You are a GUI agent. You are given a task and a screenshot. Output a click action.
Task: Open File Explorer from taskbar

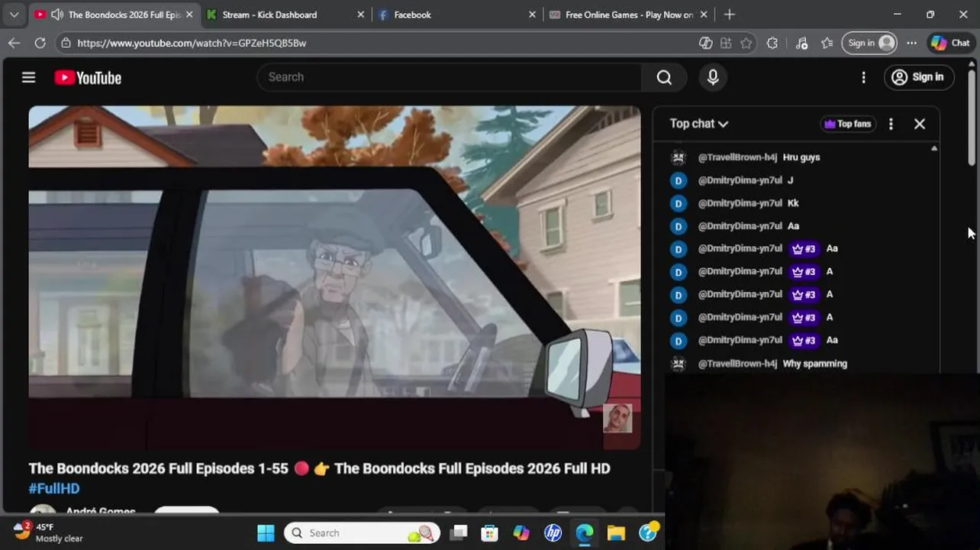pos(616,533)
